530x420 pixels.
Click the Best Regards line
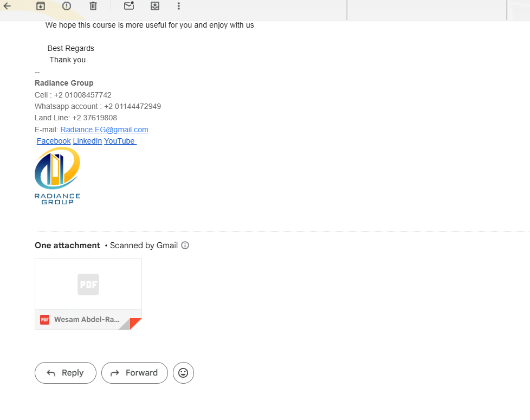[70, 48]
